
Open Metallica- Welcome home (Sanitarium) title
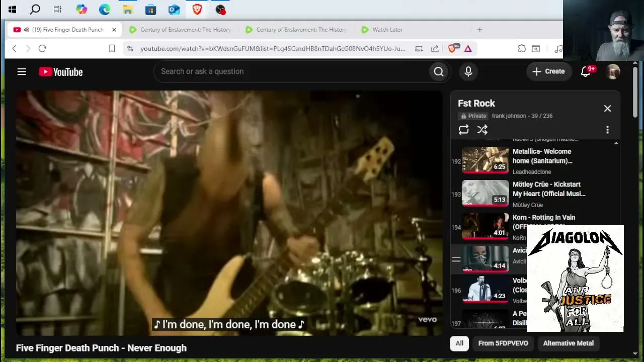coord(542,156)
